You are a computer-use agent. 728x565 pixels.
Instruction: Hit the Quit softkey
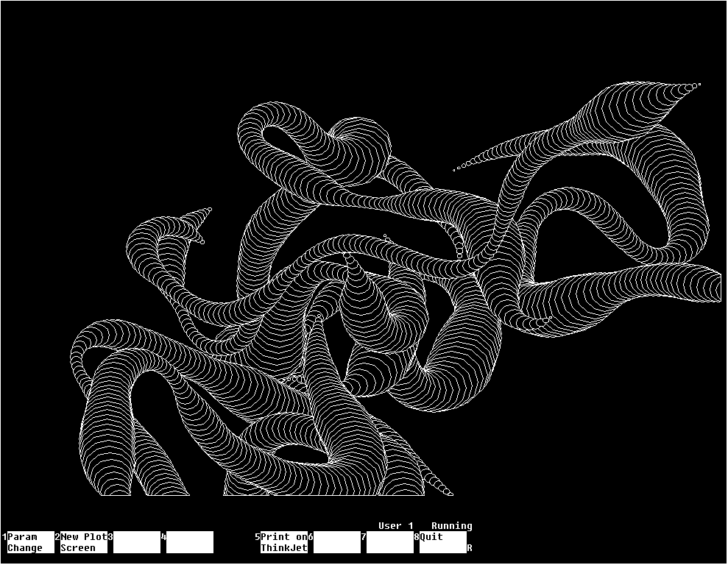coord(442,542)
